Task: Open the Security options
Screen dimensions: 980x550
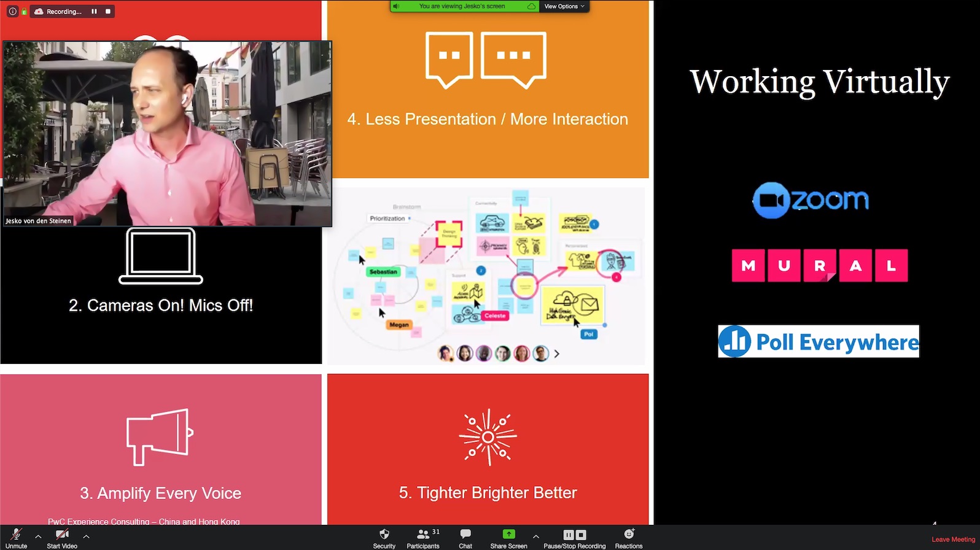Action: [384, 538]
